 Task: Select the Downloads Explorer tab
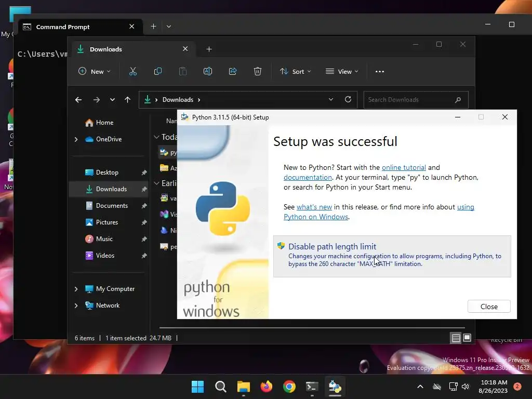click(x=134, y=49)
